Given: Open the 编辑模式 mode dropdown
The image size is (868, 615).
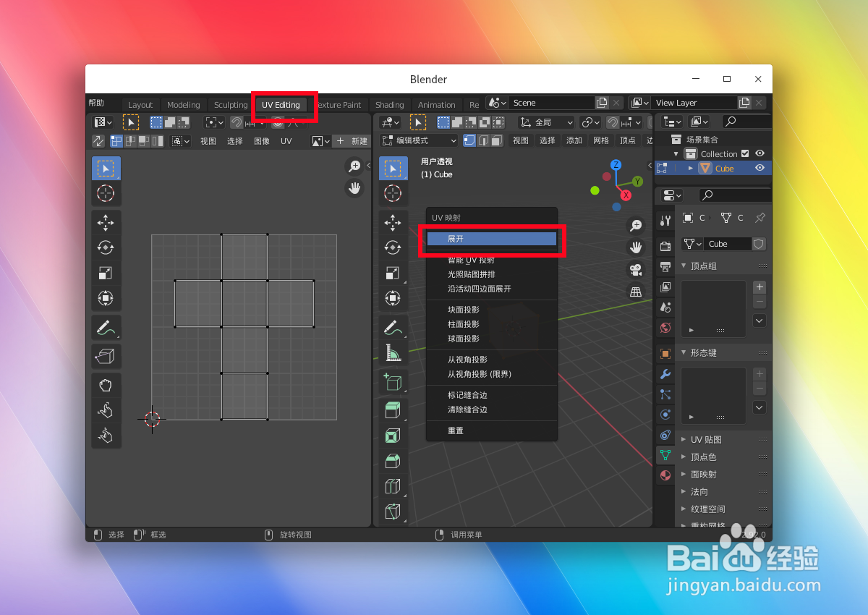Looking at the screenshot, I should (x=420, y=140).
